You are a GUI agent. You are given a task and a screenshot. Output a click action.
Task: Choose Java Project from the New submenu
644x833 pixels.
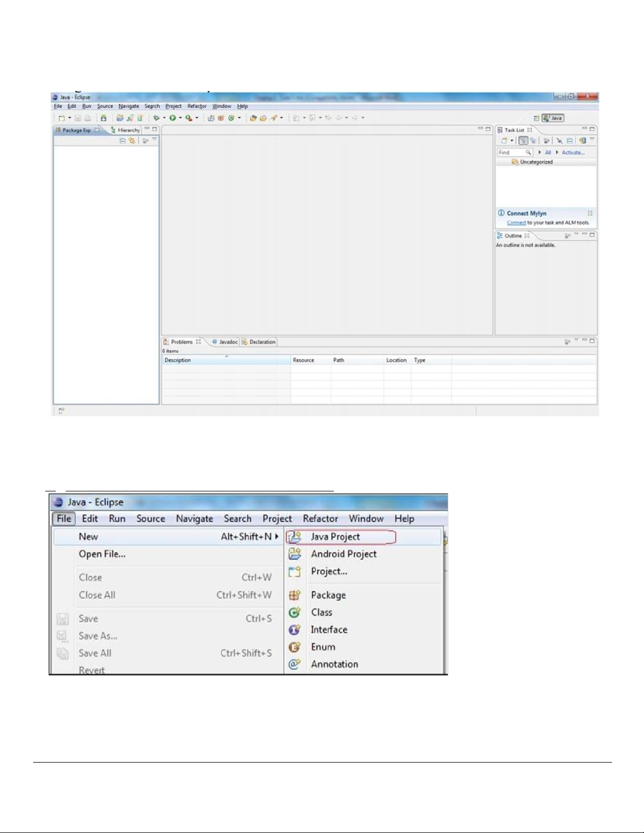pos(335,537)
